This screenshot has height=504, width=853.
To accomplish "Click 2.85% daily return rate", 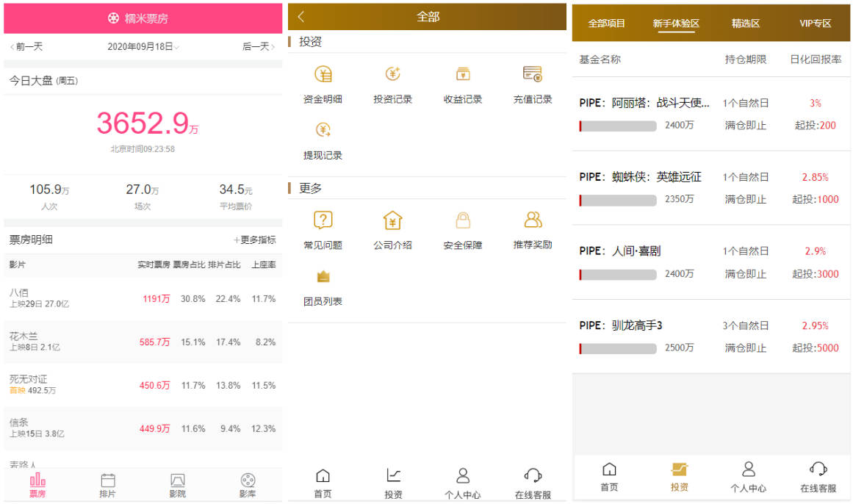I will click(x=816, y=178).
